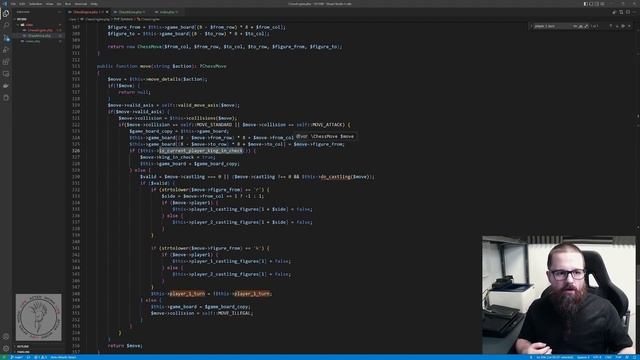The width and height of the screenshot is (640, 360).
Task: Open the Help menu
Action: pos(94,4)
